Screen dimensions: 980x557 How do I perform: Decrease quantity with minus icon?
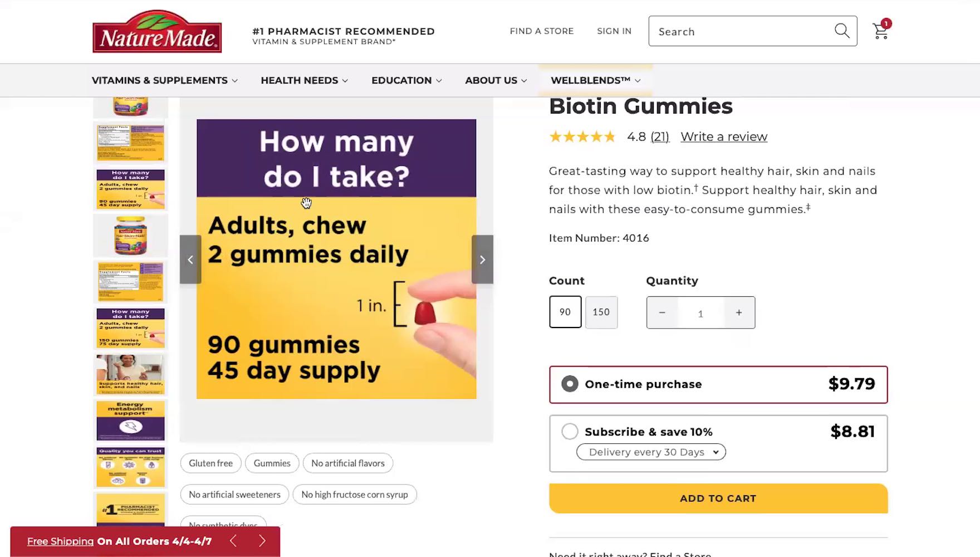pyautogui.click(x=662, y=312)
